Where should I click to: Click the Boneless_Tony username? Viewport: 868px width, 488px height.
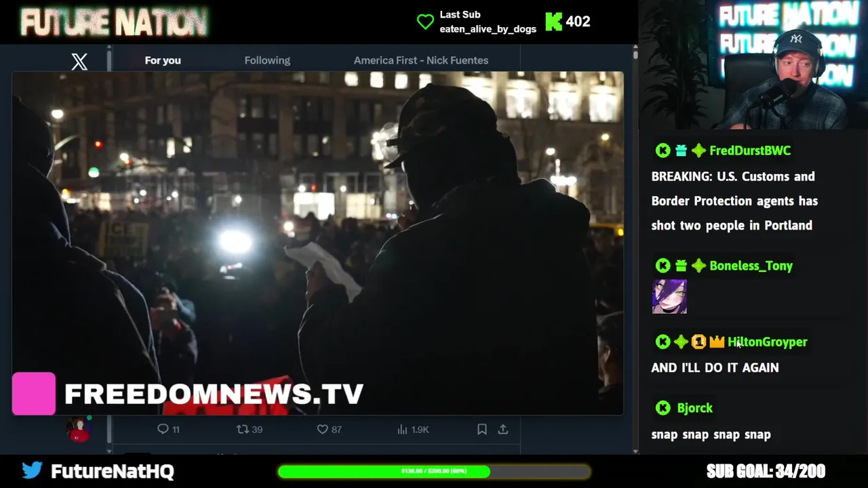(x=751, y=266)
